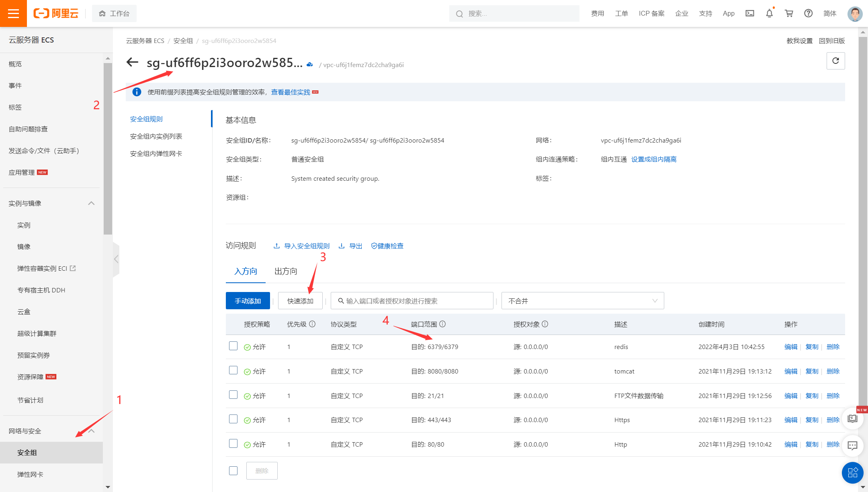Open 概览 in the sidebar
The height and width of the screenshot is (492, 868).
tap(15, 64)
